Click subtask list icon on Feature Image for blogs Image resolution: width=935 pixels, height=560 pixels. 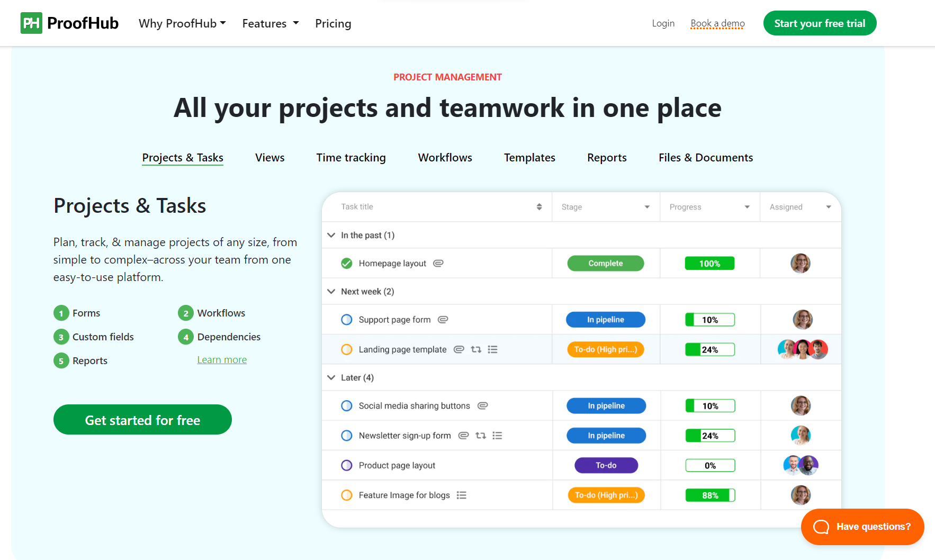[x=462, y=495]
